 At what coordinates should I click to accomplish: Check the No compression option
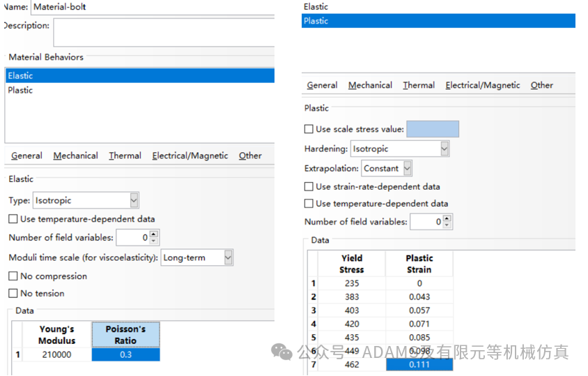click(13, 276)
